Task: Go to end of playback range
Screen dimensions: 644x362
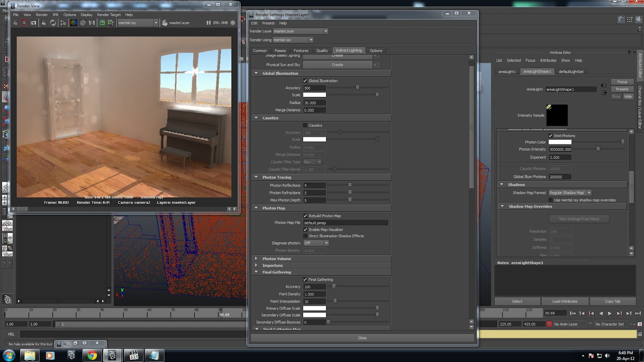Action: [x=638, y=313]
